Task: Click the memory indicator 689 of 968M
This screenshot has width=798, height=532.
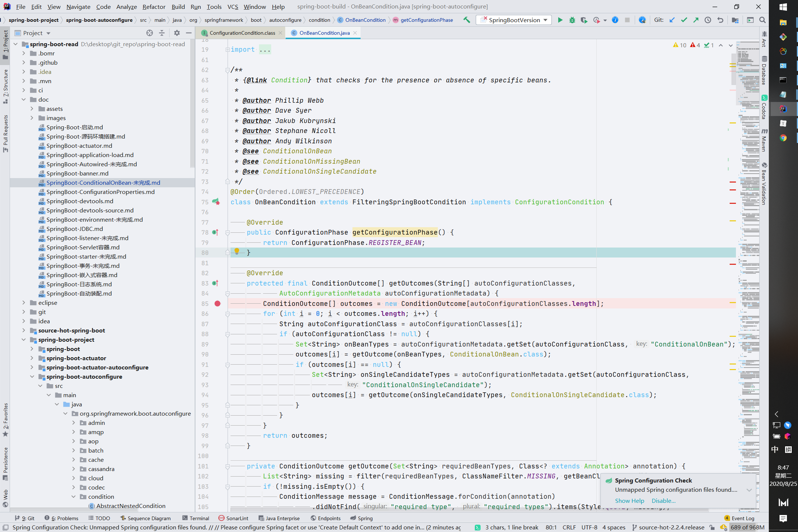Action: [747, 527]
